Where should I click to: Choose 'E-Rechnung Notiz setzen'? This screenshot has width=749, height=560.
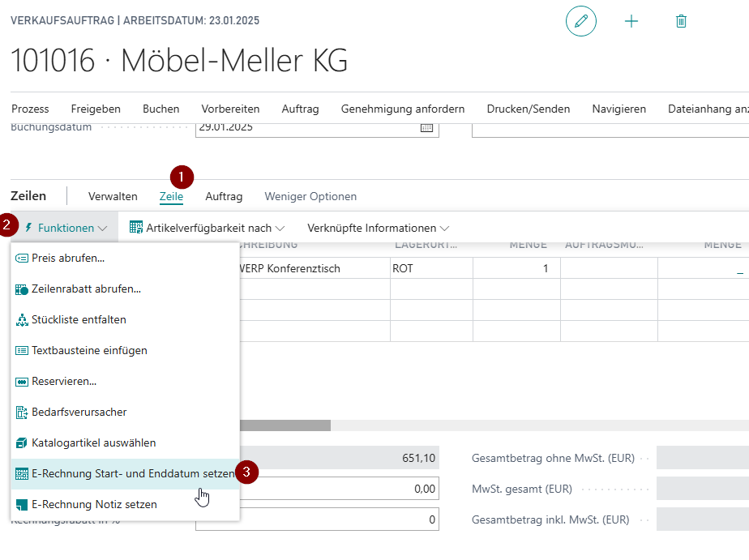[x=94, y=504]
